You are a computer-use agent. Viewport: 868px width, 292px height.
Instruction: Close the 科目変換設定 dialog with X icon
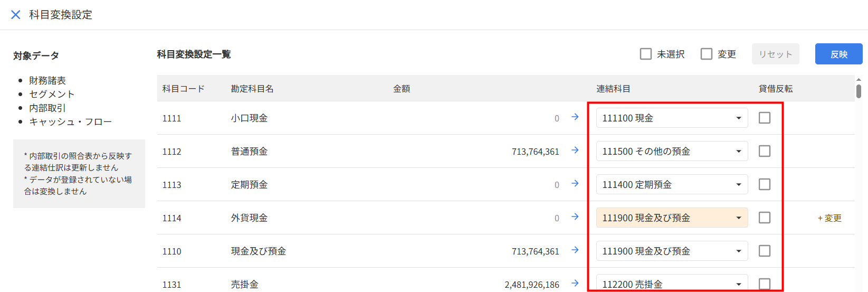[x=16, y=15]
